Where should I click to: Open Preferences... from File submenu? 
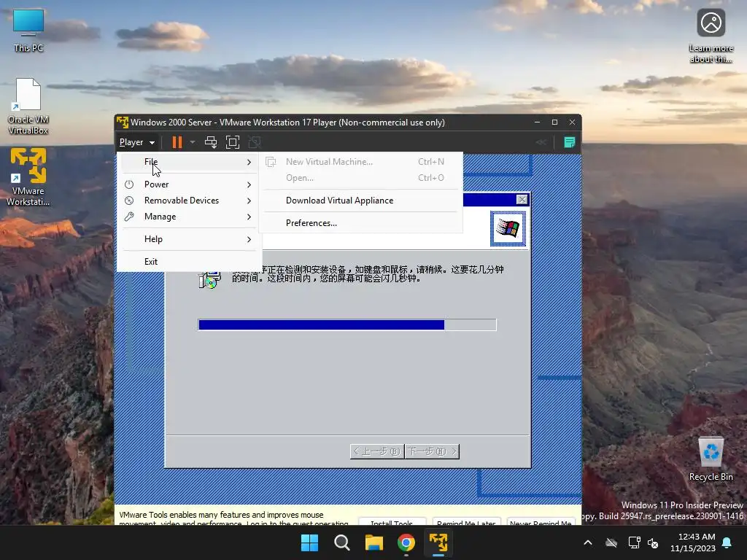(x=360, y=223)
